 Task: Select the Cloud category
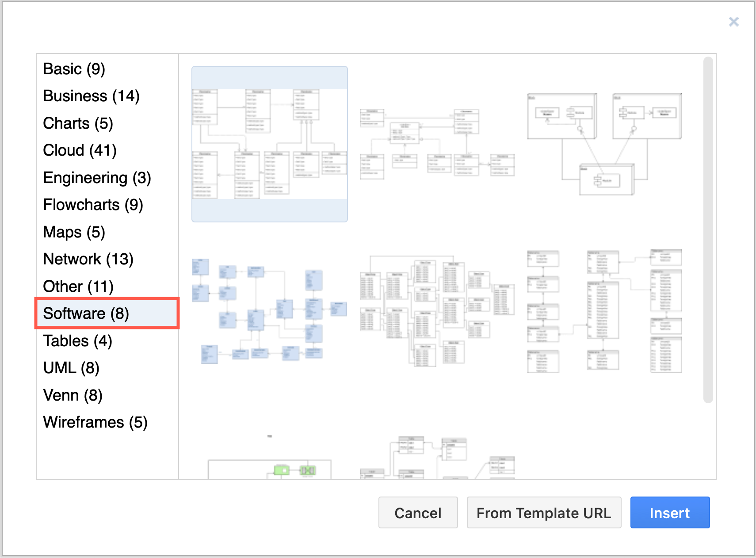coord(80,150)
